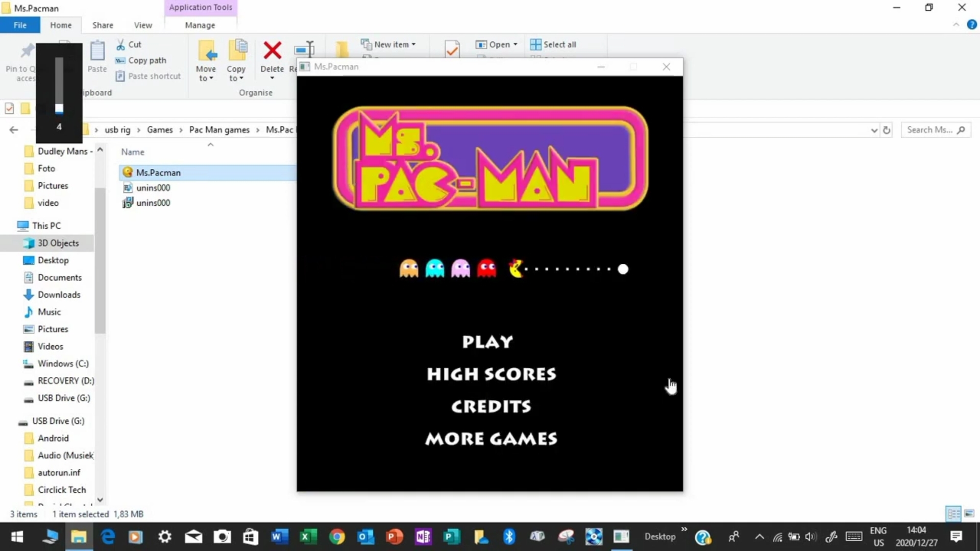980x551 pixels.
Task: Click Application Tools contextual tab
Action: (201, 8)
